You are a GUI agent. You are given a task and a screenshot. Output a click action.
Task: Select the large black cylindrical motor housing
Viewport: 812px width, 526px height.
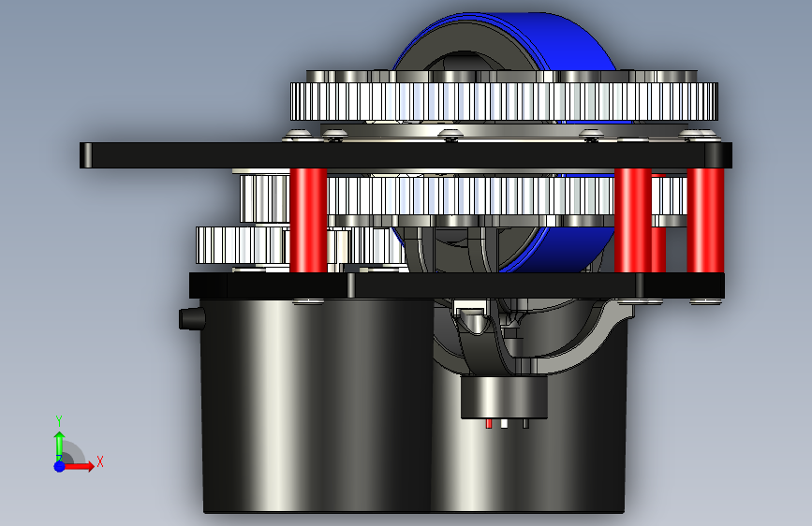click(x=316, y=405)
